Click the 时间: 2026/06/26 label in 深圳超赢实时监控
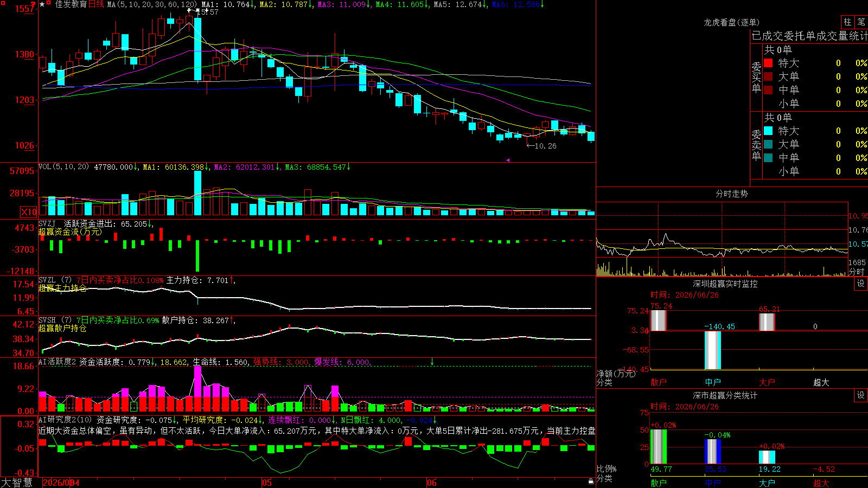Image resolution: width=868 pixels, height=488 pixels. coord(684,295)
